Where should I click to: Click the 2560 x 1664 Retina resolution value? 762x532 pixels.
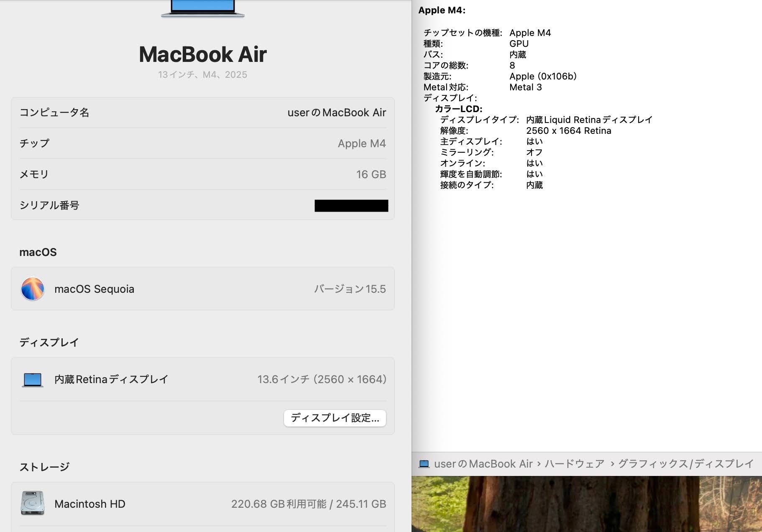pos(568,130)
